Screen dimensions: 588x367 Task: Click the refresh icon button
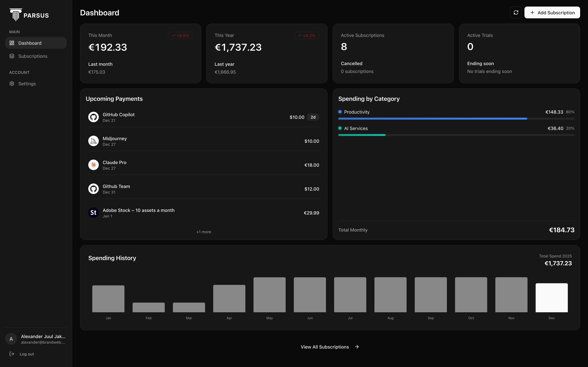tap(516, 12)
